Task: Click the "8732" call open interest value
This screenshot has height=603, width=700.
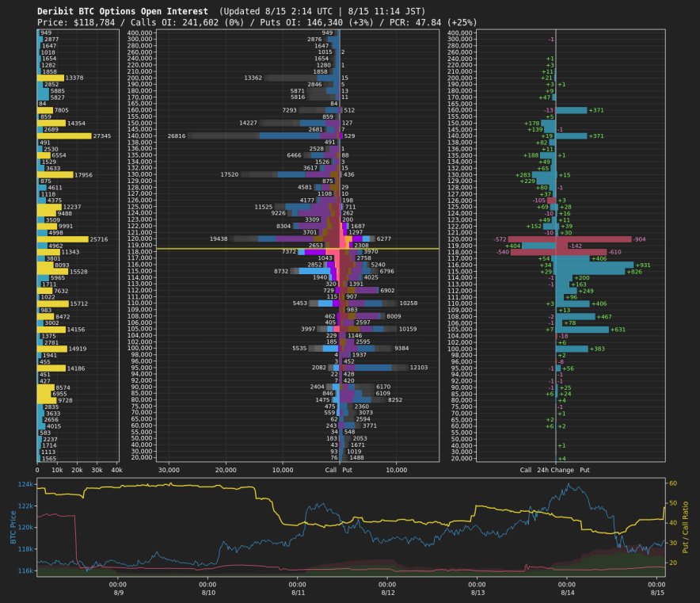Action: [x=281, y=271]
